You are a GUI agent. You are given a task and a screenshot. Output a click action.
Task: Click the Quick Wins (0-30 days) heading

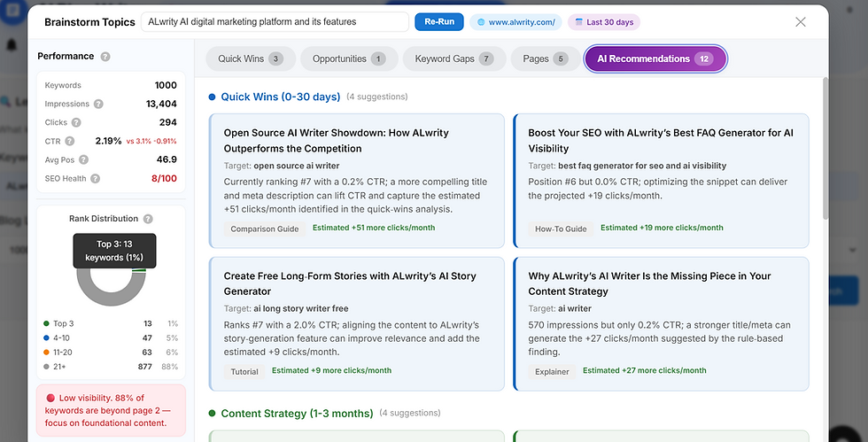point(280,97)
